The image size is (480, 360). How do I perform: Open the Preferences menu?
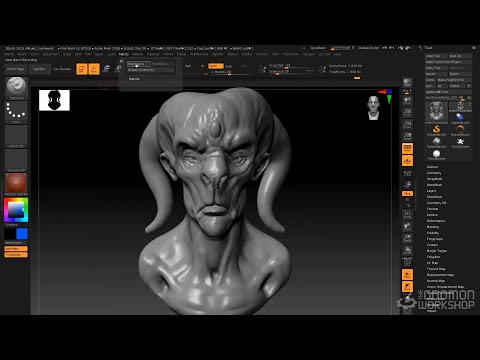pos(199,54)
